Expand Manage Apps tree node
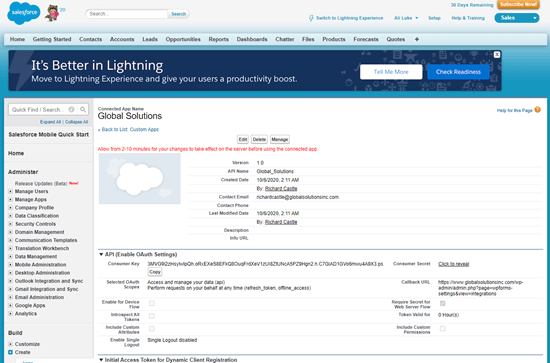This screenshot has width=550, height=363. click(10, 200)
